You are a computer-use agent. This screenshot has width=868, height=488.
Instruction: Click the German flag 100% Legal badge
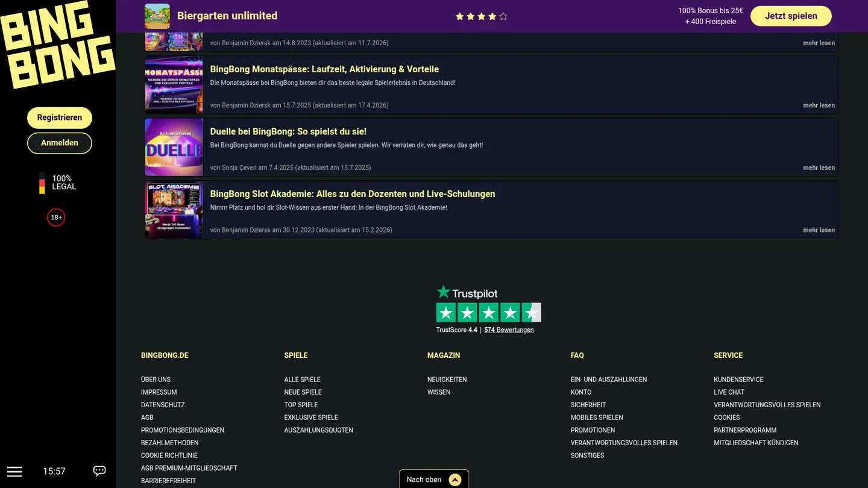coord(58,183)
